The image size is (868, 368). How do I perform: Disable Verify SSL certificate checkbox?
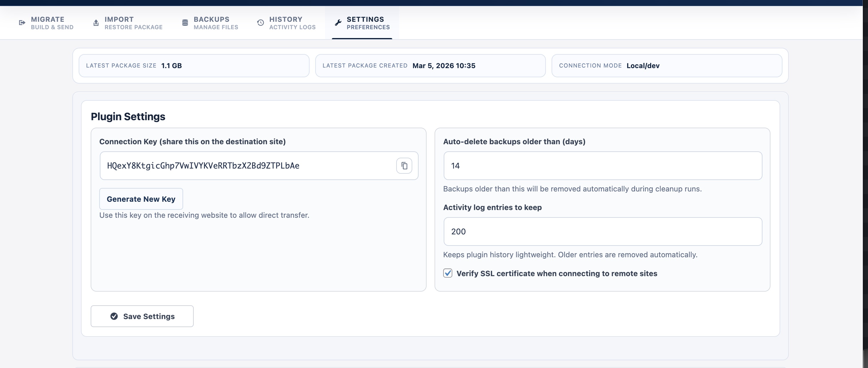(448, 273)
